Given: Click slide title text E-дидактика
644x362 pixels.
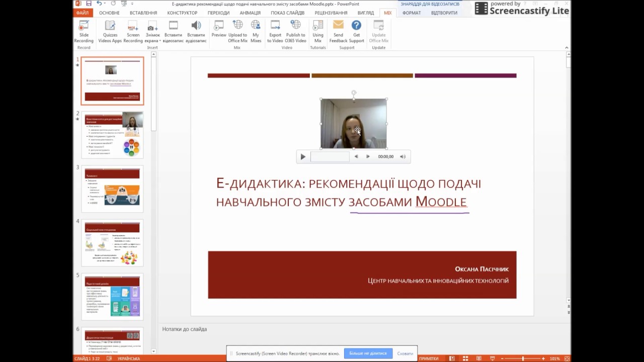Looking at the screenshot, I should 348,193.
